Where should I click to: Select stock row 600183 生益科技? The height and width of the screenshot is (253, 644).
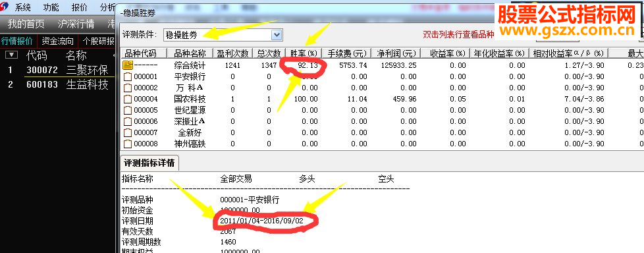[57, 85]
